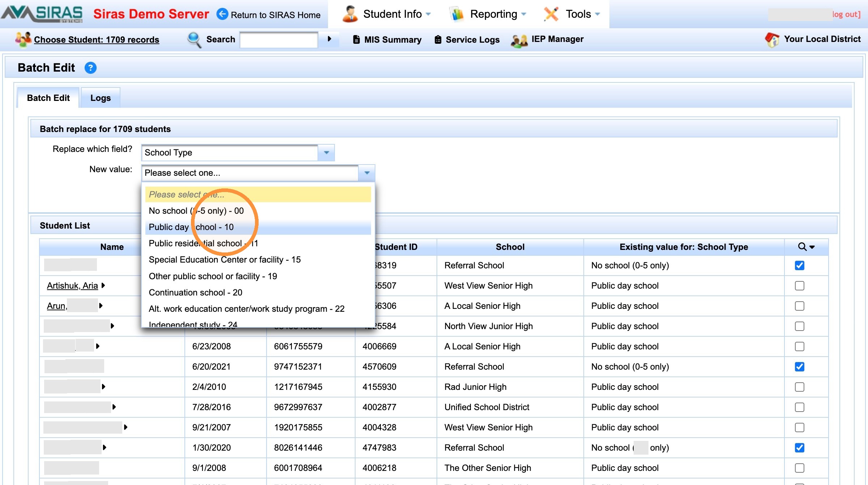Expand Tools menu arrow
The image size is (868, 485).
tap(597, 14)
